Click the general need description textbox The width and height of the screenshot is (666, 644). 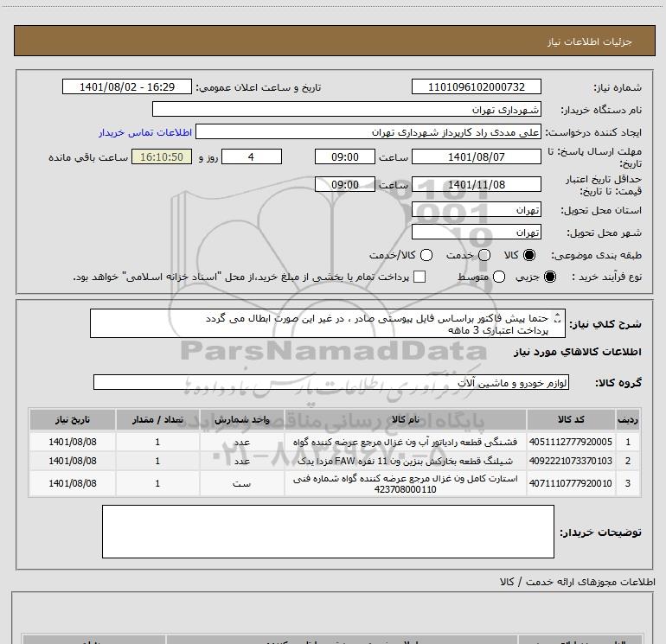(328, 323)
